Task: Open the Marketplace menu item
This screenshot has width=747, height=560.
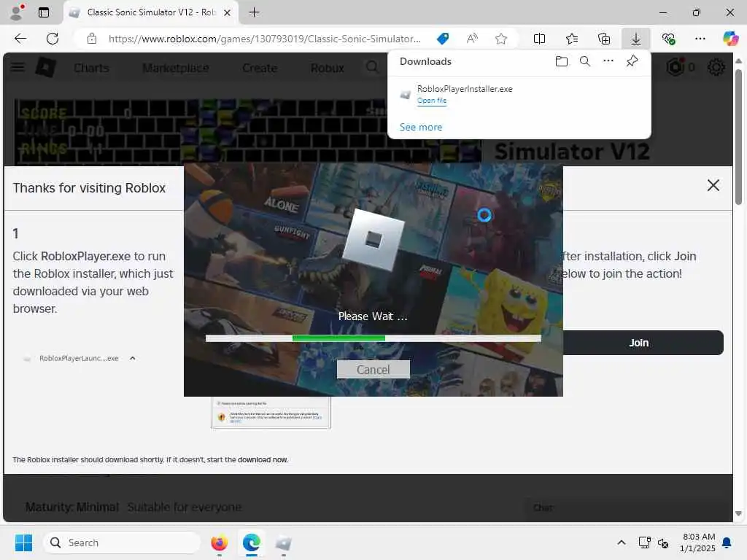Action: tap(175, 68)
